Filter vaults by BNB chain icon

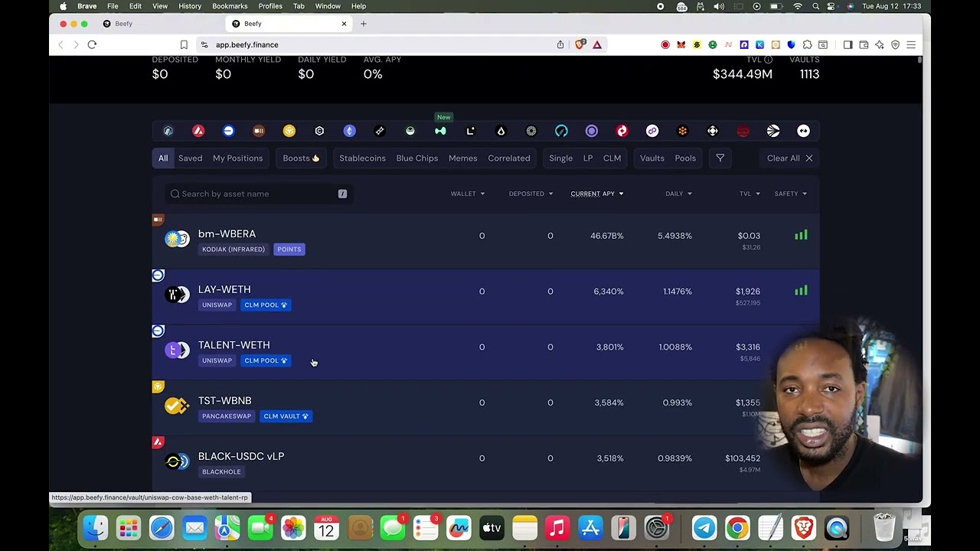289,131
